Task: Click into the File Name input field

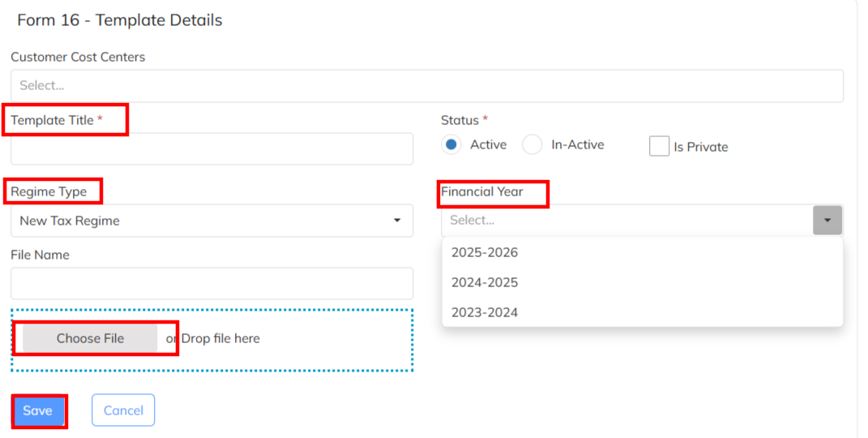Action: click(x=212, y=284)
